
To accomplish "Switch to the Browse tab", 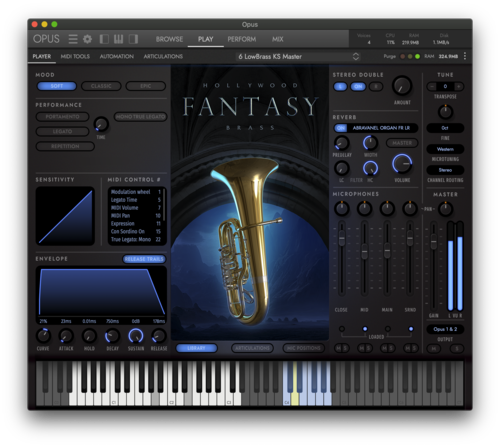I will 169,39.
